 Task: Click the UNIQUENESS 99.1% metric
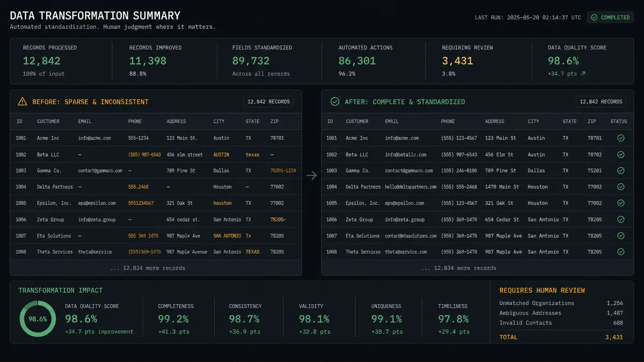point(387,319)
